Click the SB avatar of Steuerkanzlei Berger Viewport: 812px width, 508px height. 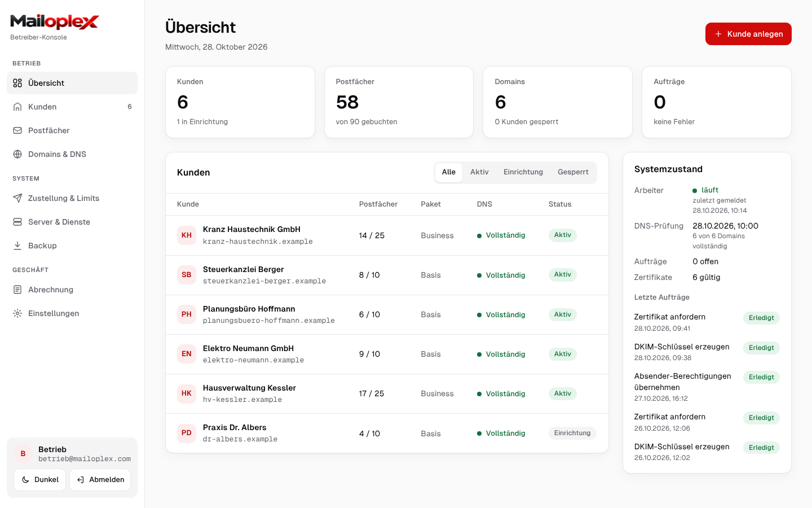pyautogui.click(x=187, y=275)
